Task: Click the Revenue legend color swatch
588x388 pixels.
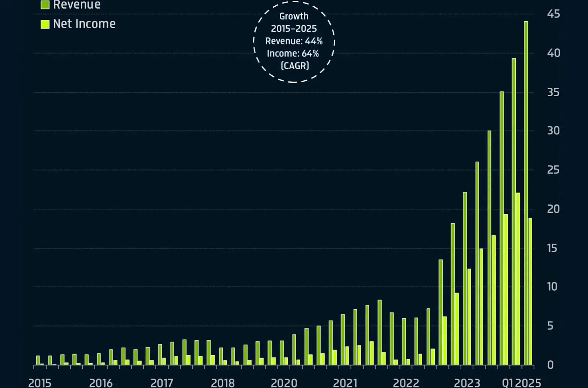Action: click(46, 5)
